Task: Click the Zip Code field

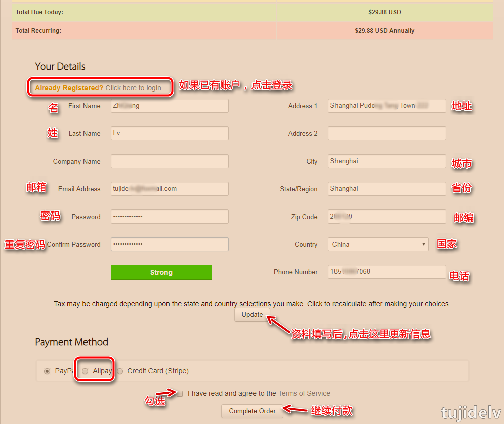Action: click(x=386, y=217)
